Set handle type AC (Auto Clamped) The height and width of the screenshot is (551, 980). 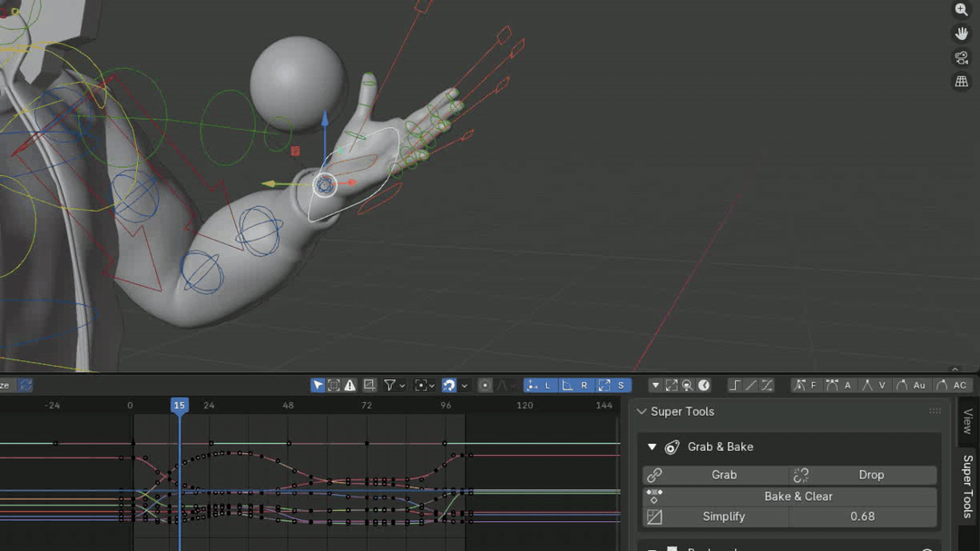click(x=951, y=385)
